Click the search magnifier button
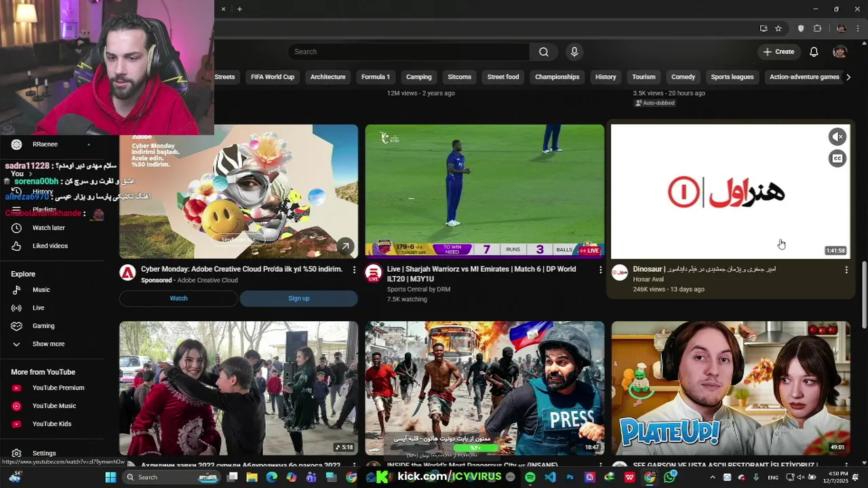 pos(544,52)
